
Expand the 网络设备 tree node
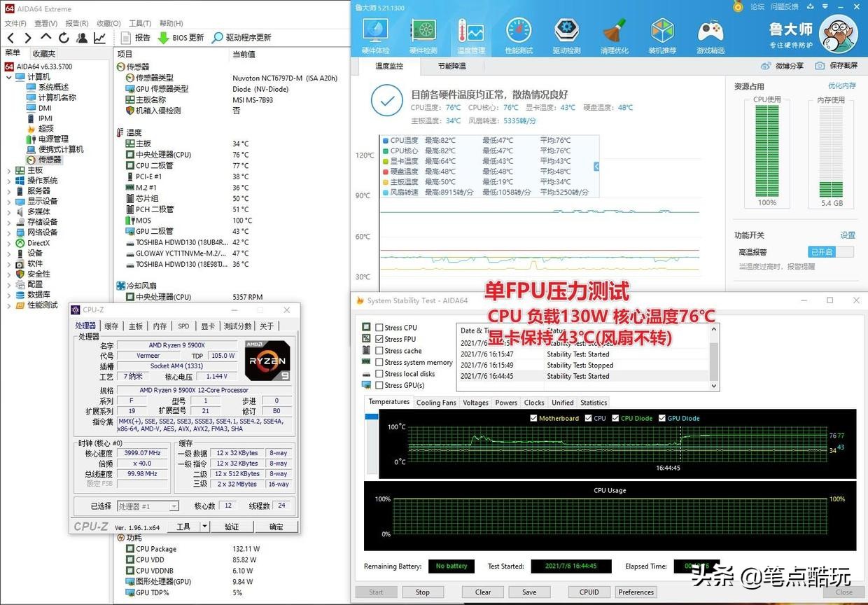pyautogui.click(x=8, y=232)
